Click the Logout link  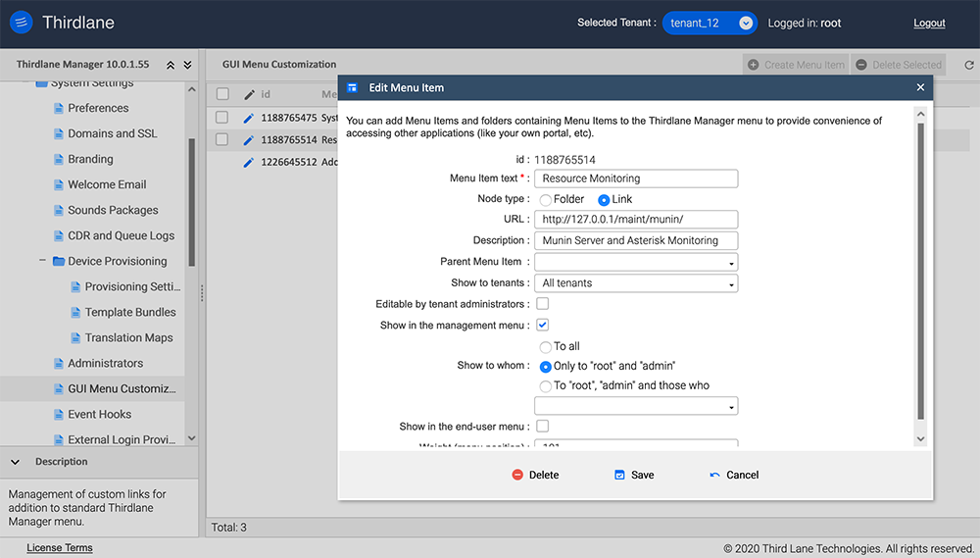pyautogui.click(x=929, y=24)
